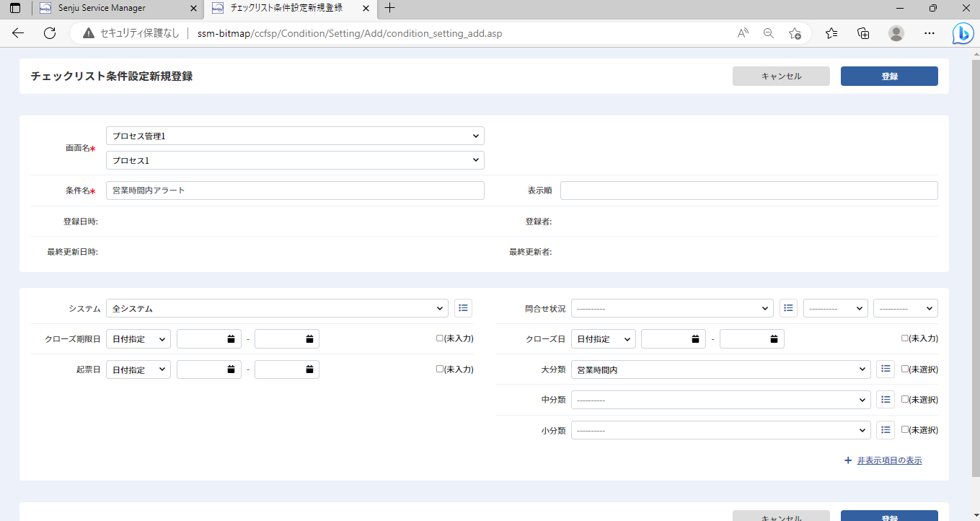Add page to favorites star icon

pos(795,33)
